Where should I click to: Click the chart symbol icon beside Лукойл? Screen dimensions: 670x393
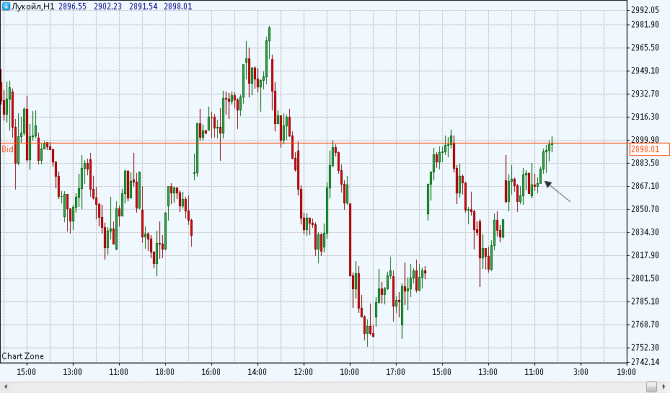coord(6,6)
